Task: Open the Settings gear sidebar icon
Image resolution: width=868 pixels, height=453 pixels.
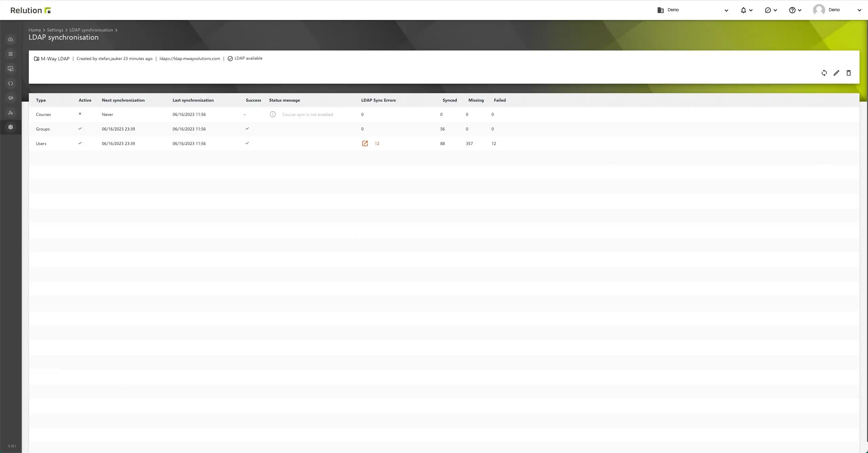Action: (x=11, y=127)
